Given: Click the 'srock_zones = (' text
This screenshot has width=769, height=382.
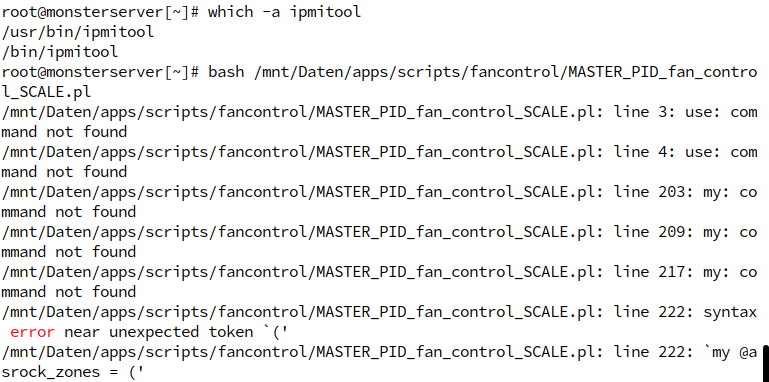Looking at the screenshot, I should coord(73,372).
